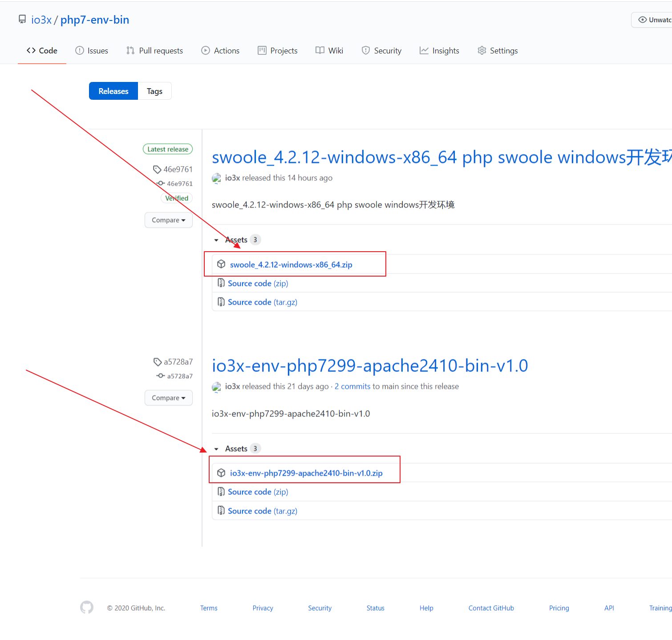Screen dimensions: 672x640
Task: Open the Pricing footer link
Action: click(x=559, y=608)
